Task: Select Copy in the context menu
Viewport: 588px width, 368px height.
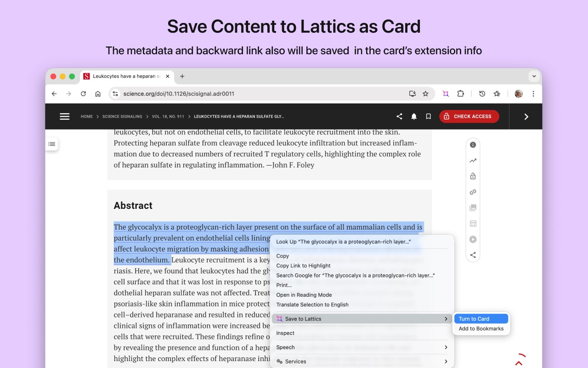Action: (x=362, y=256)
